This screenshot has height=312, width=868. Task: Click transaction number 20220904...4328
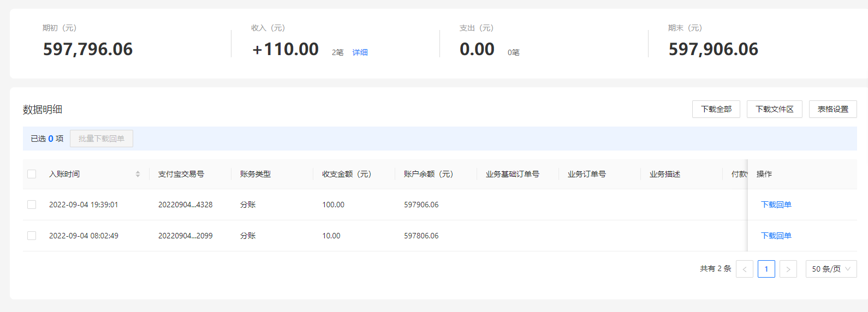186,205
